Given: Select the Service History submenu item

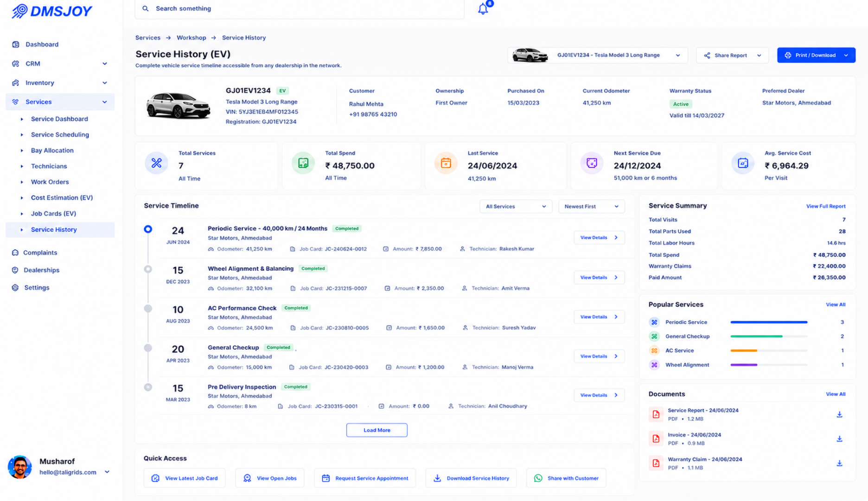Looking at the screenshot, I should point(60,230).
